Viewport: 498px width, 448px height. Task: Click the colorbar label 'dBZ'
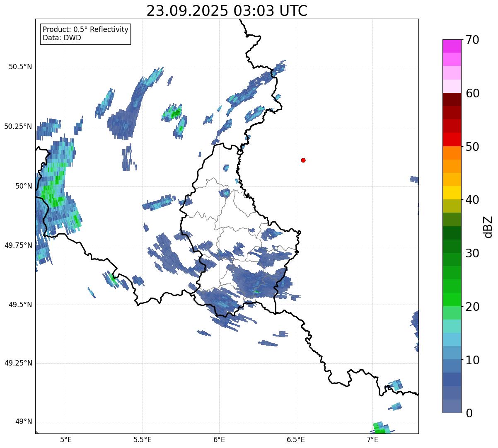click(x=488, y=227)
